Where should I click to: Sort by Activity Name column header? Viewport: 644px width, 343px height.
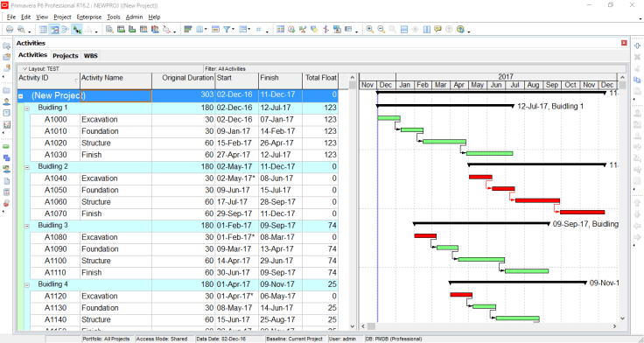coord(115,80)
